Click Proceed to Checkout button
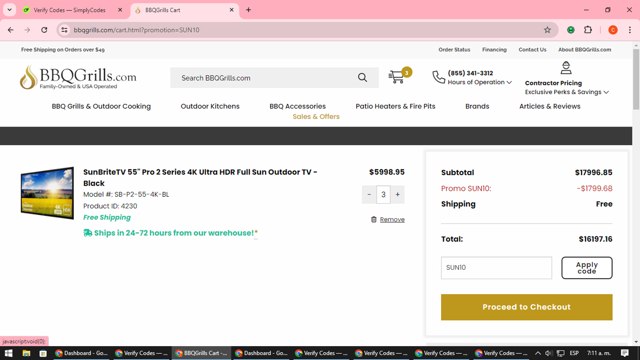Viewport: 640px width, 360px height. [527, 307]
